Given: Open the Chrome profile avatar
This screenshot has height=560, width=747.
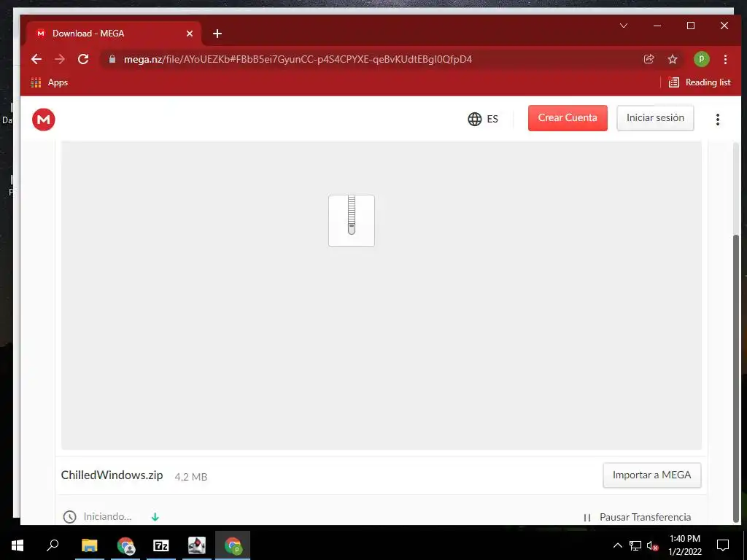Looking at the screenshot, I should 701,59.
